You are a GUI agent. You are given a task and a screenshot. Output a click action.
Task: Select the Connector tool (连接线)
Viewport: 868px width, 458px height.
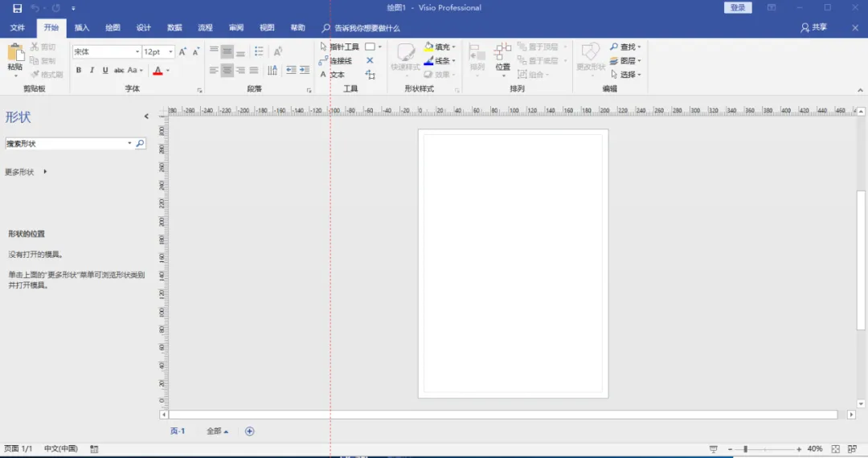335,61
